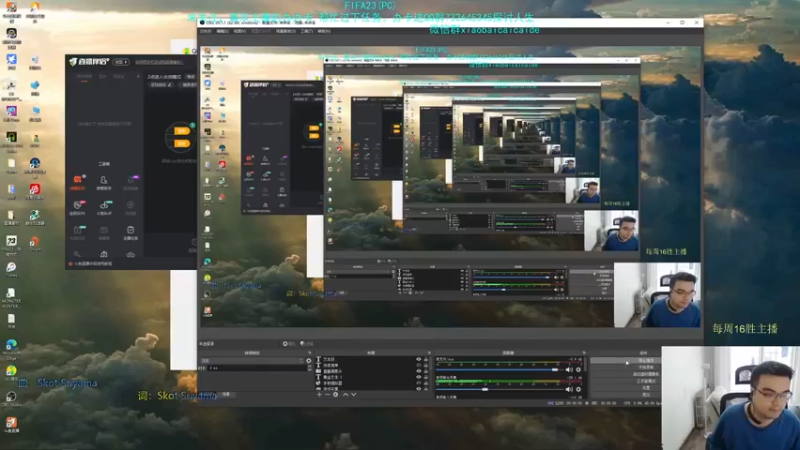Select the first tab in the Douyu companion window
800x450 pixels.
[85, 77]
